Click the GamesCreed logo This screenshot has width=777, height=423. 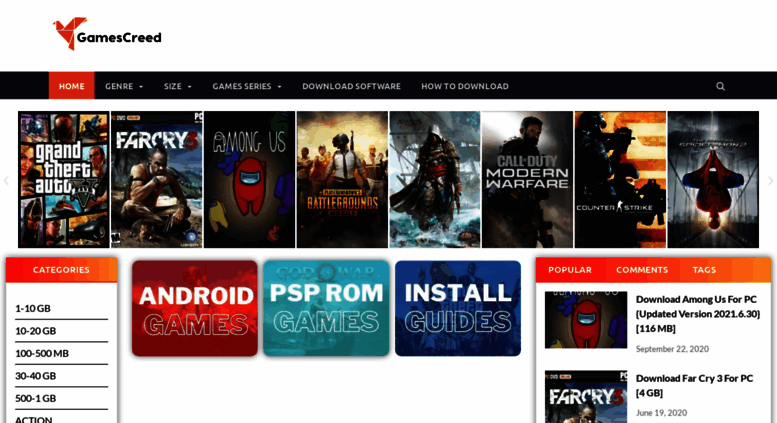coord(107,34)
